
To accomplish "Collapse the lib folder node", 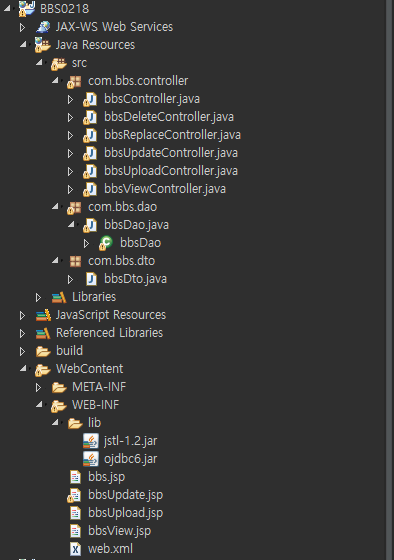I will click(55, 422).
